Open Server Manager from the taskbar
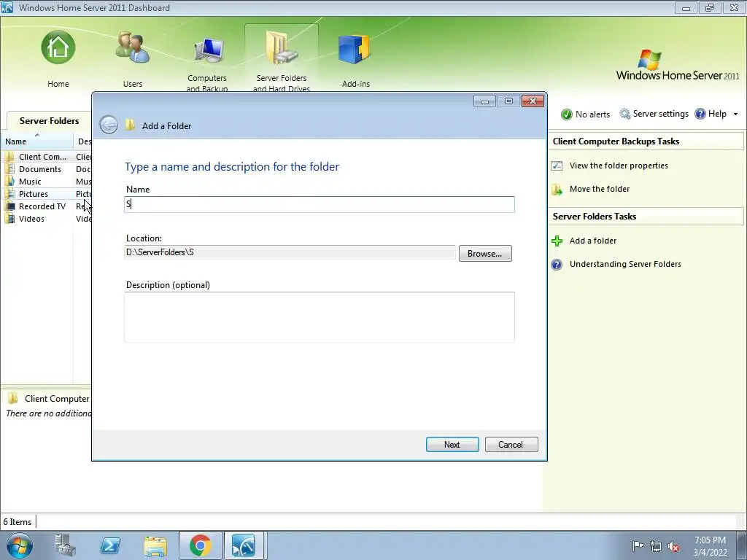Viewport: 747px width, 560px height. pyautogui.click(x=65, y=545)
